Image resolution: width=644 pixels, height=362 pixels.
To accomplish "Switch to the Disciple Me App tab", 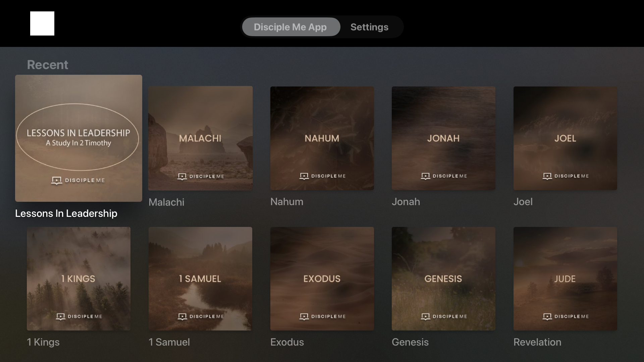I will tap(290, 27).
